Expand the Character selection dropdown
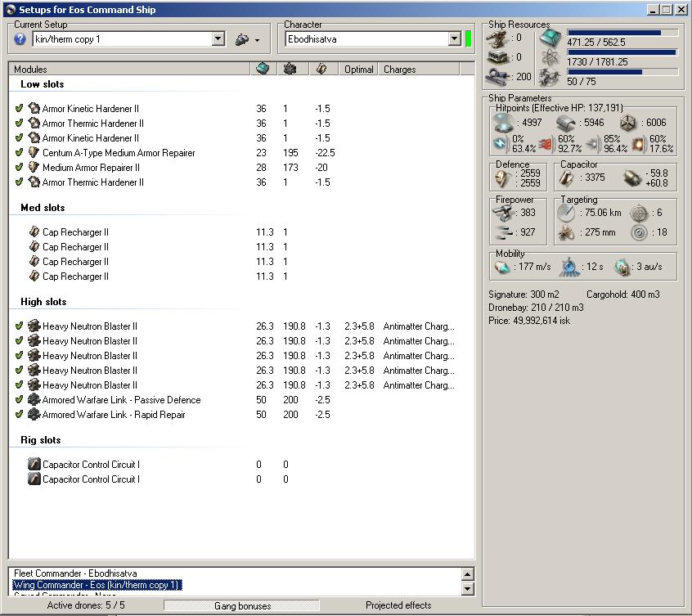Viewport: 692px width, 616px height. click(x=455, y=39)
